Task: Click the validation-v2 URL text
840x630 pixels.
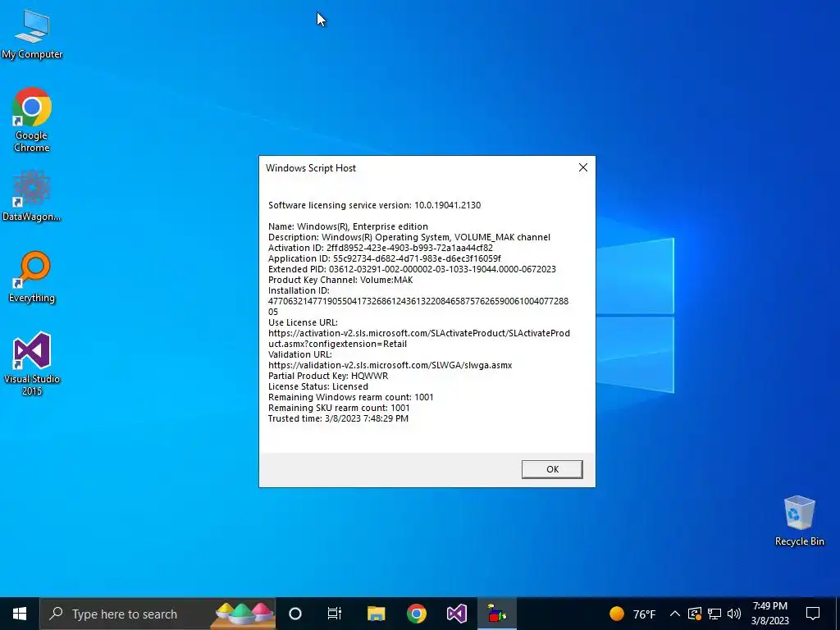Action: 390,365
